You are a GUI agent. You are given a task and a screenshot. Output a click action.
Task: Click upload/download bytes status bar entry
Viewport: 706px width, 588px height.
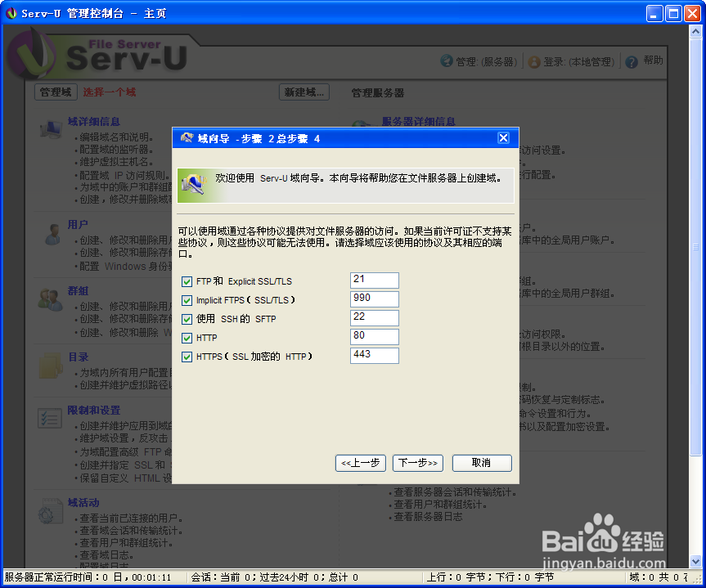click(x=491, y=577)
